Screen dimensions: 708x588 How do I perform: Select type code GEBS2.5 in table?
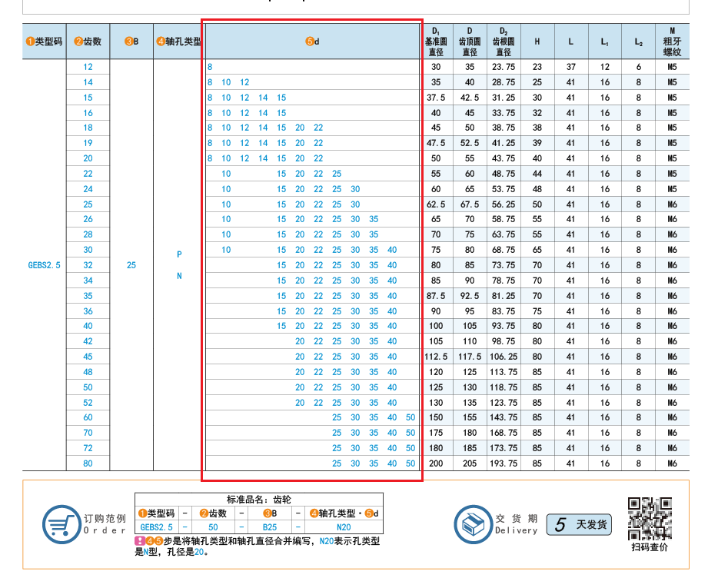pos(45,265)
